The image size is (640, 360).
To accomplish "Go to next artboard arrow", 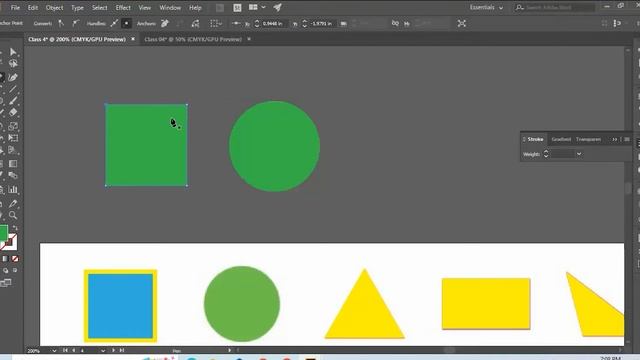I will pos(113,350).
